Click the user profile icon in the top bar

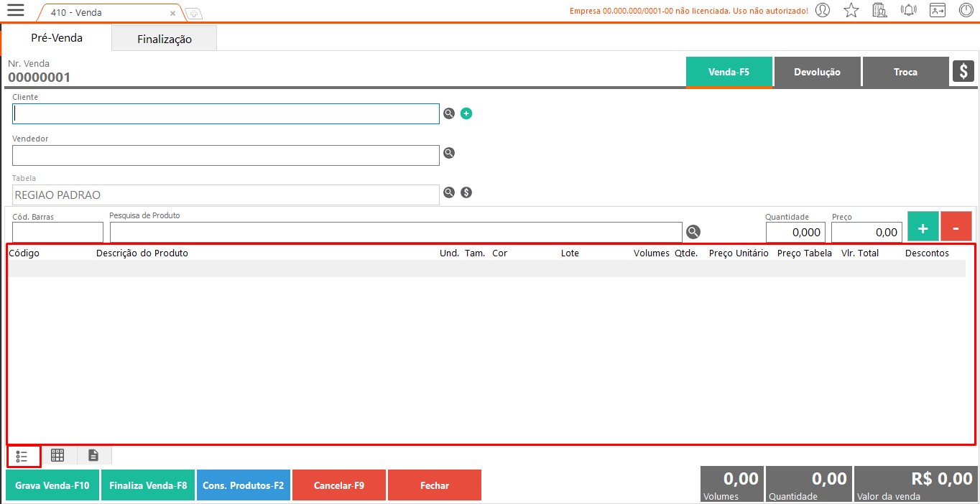tap(823, 10)
